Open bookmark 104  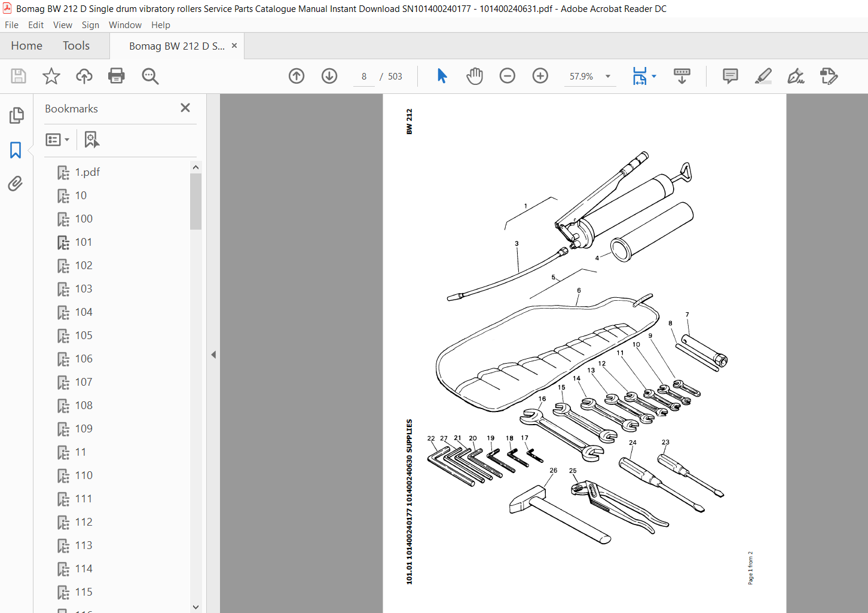84,312
